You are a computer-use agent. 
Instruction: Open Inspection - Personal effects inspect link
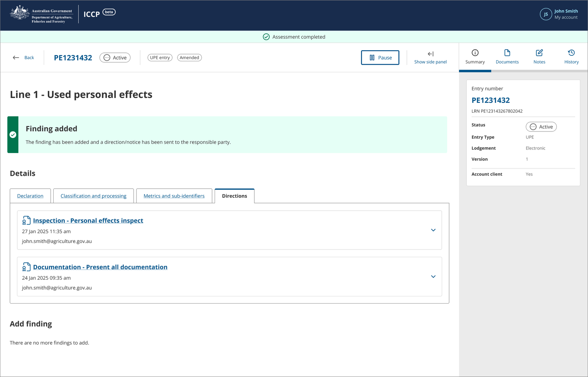pyautogui.click(x=88, y=221)
